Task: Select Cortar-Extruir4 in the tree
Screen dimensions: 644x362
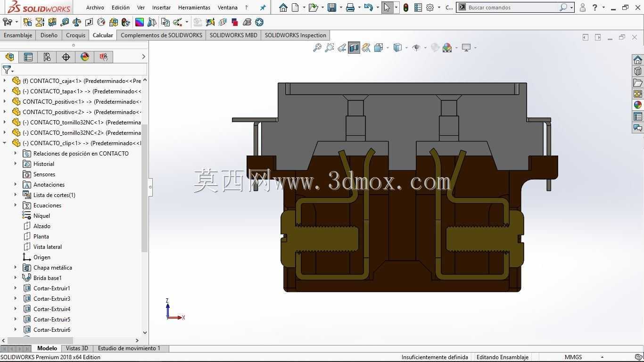Action: [x=52, y=309]
